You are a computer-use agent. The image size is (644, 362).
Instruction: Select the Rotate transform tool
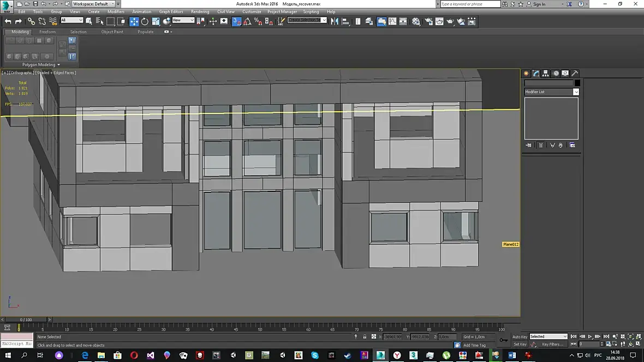click(x=145, y=21)
